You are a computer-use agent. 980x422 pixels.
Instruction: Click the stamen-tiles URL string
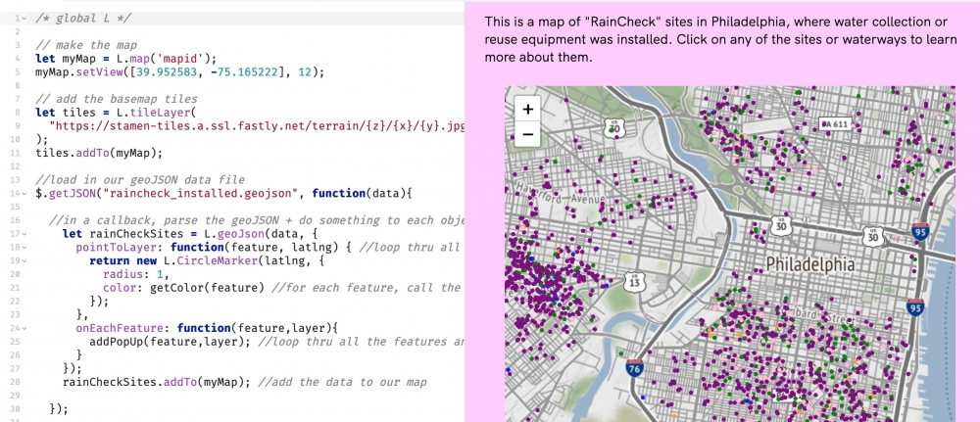[x=256, y=126]
